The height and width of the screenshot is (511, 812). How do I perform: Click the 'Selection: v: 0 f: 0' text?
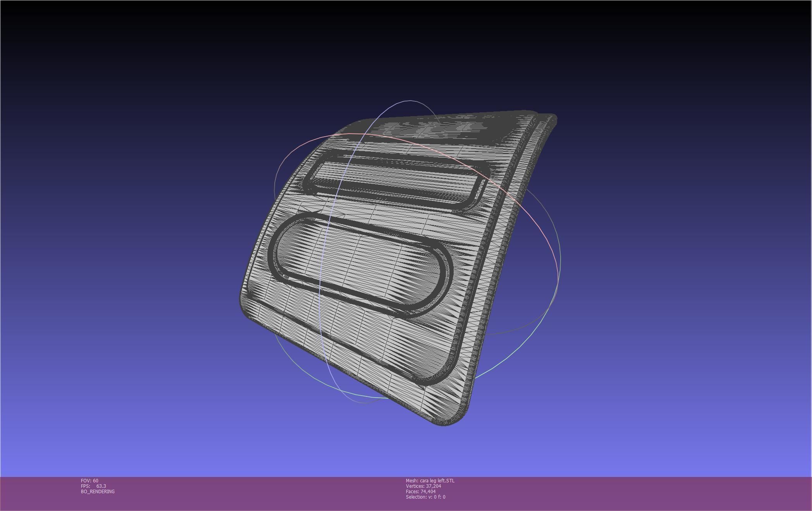(x=425, y=497)
